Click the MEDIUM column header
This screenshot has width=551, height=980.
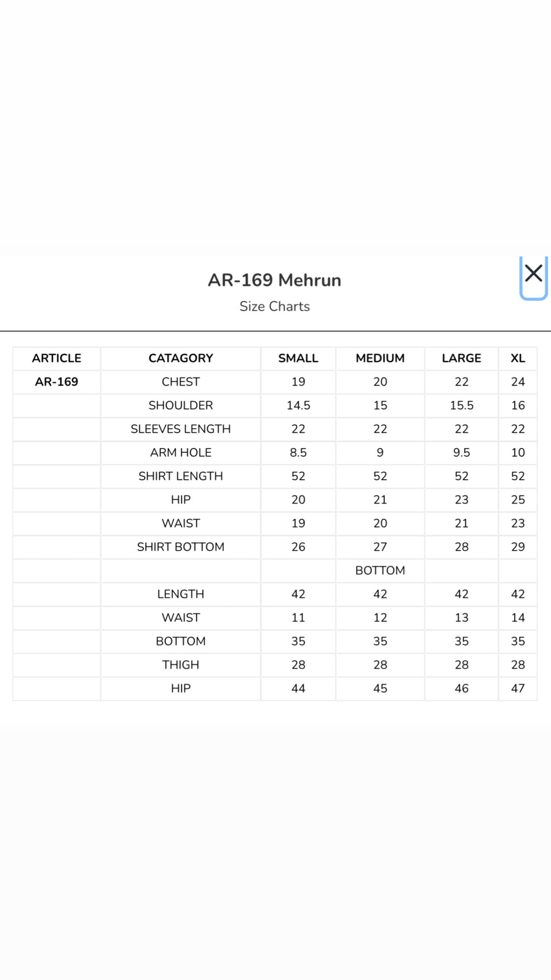380,358
